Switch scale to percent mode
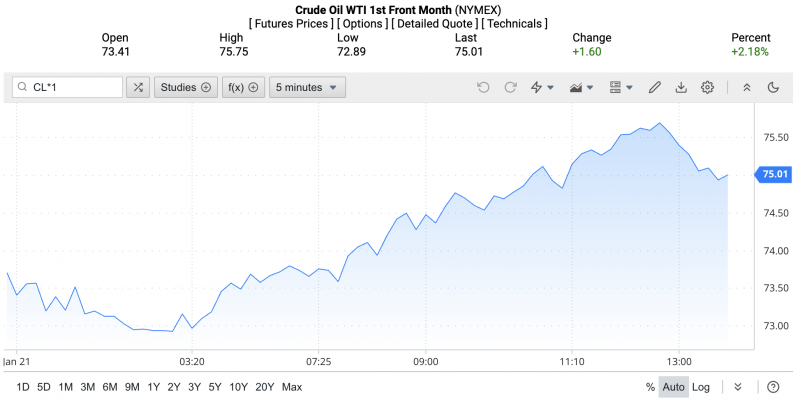Viewport: 800px width, 405px height. 650,387
